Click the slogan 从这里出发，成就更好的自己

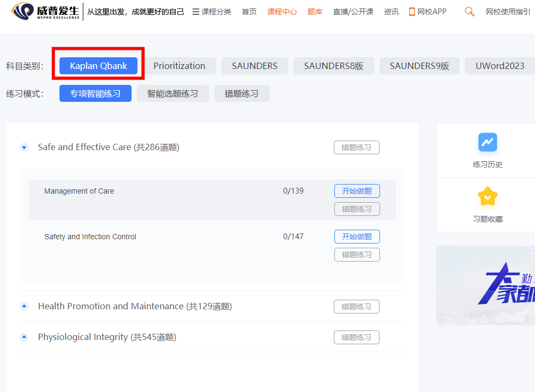(135, 12)
